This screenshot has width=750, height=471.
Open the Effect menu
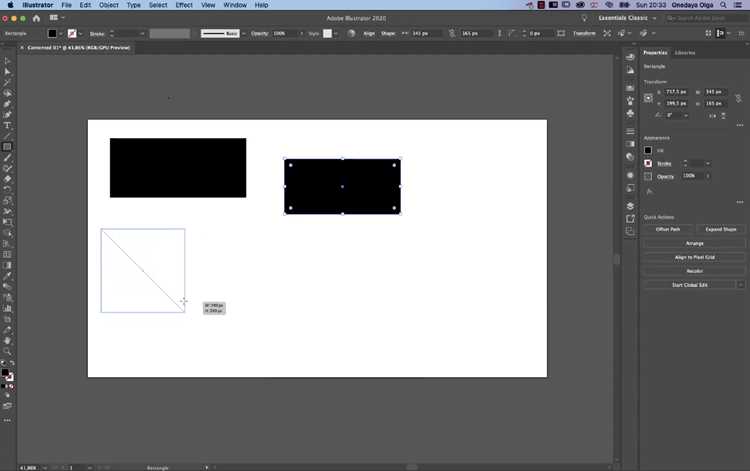click(x=184, y=5)
